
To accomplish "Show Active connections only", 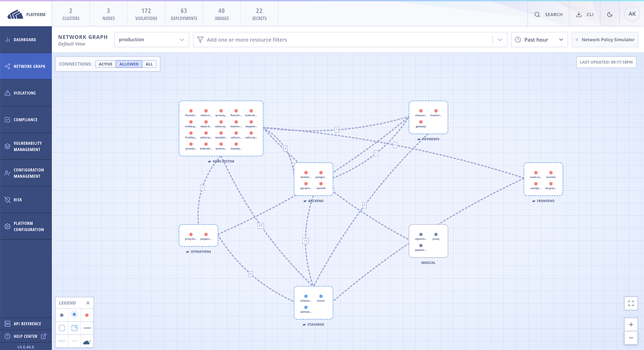I will [x=106, y=64].
